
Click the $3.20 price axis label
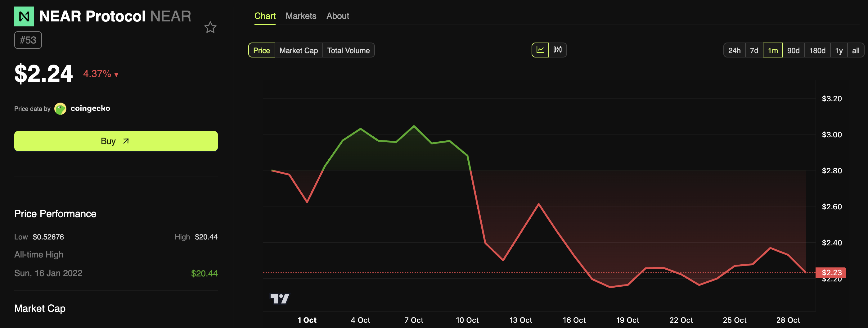[832, 99]
